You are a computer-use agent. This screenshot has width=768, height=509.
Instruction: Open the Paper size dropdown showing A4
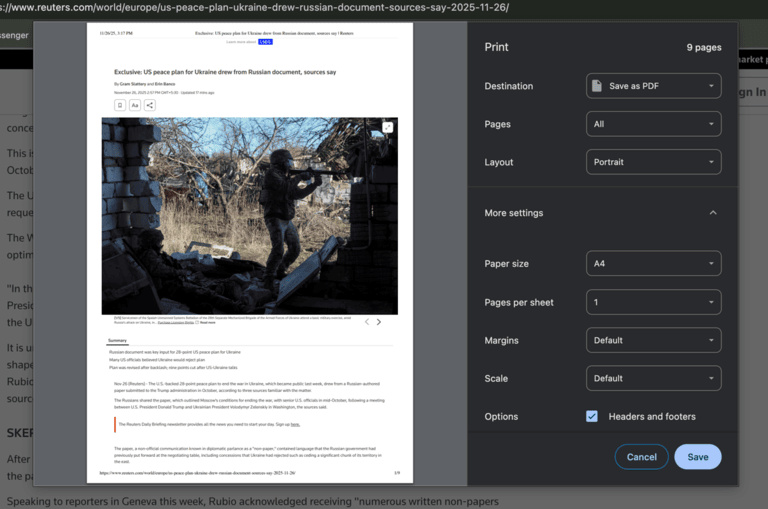click(653, 264)
